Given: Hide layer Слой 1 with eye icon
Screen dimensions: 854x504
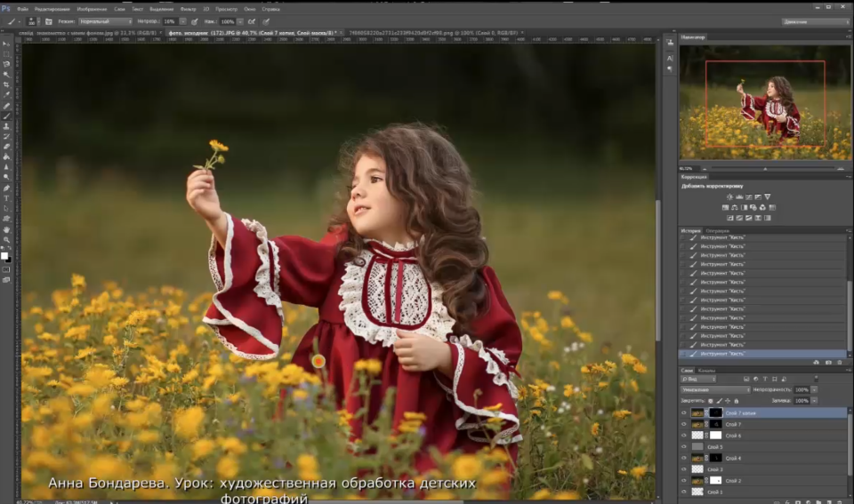Looking at the screenshot, I should point(684,492).
